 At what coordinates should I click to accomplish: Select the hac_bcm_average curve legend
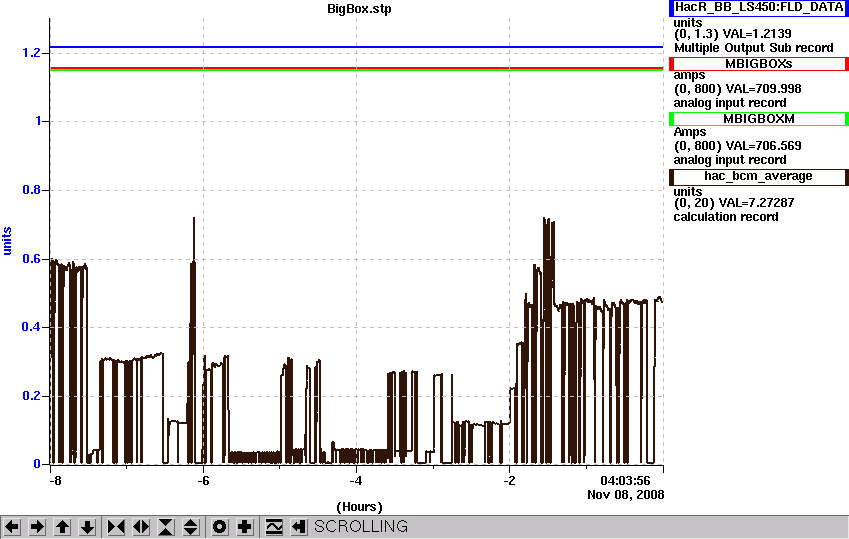click(759, 177)
